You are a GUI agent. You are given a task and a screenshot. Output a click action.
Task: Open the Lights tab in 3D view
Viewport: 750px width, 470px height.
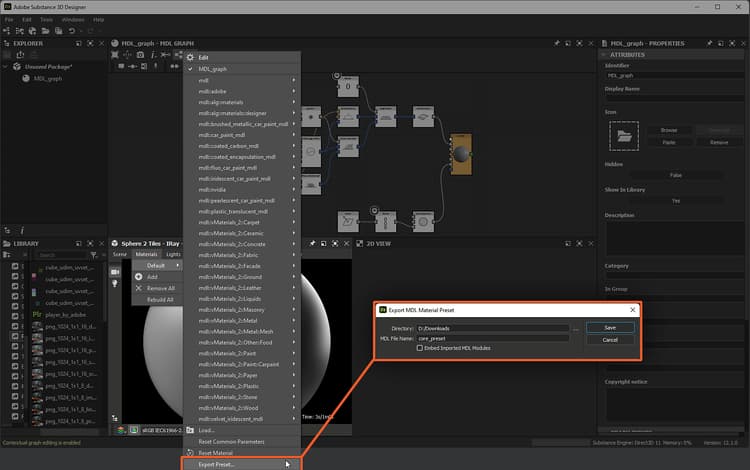[173, 254]
